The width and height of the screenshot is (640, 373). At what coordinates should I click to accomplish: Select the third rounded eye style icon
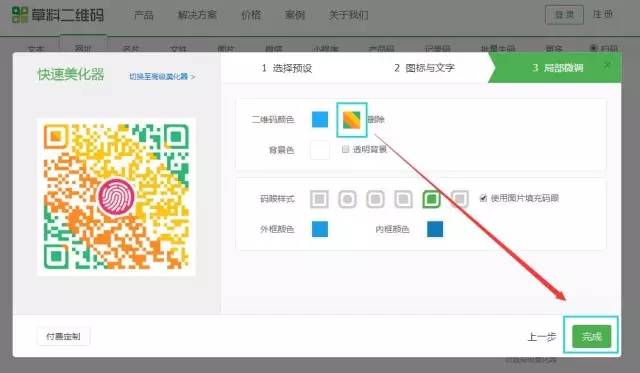click(376, 199)
